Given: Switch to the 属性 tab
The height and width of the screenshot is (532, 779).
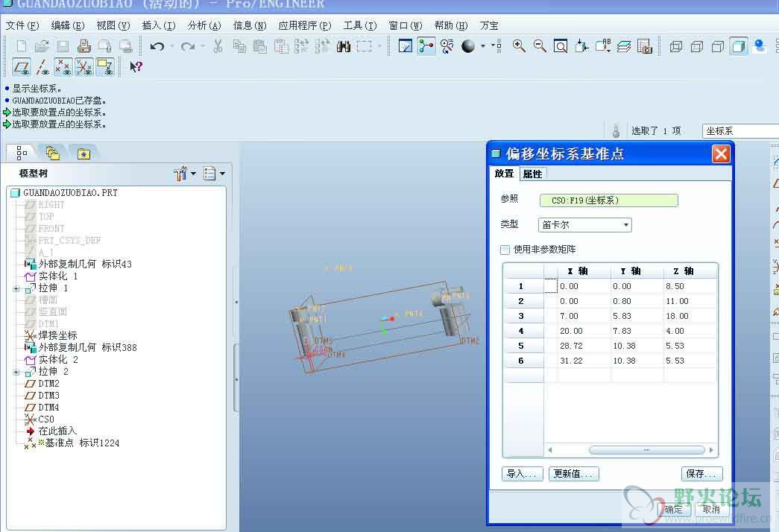Looking at the screenshot, I should click(x=532, y=174).
